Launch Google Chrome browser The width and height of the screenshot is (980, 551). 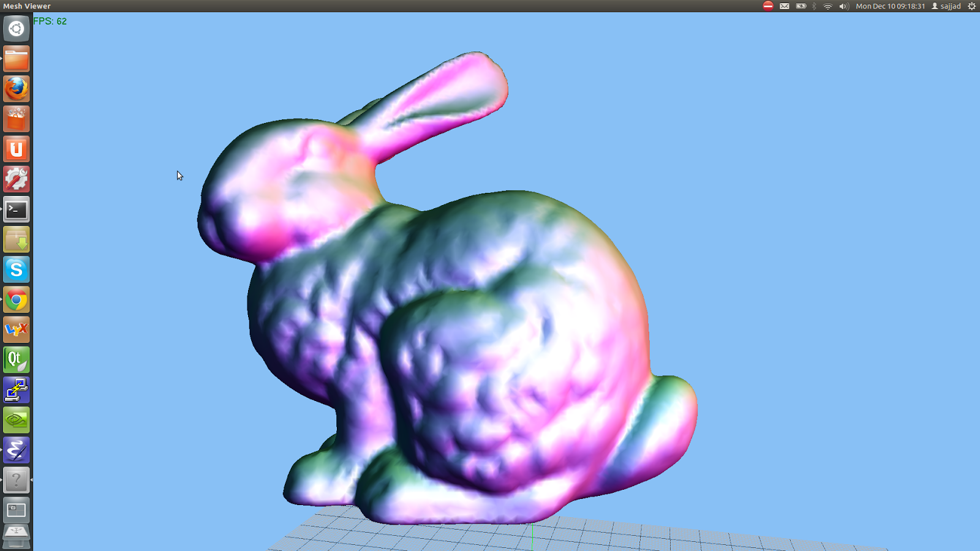pyautogui.click(x=16, y=299)
